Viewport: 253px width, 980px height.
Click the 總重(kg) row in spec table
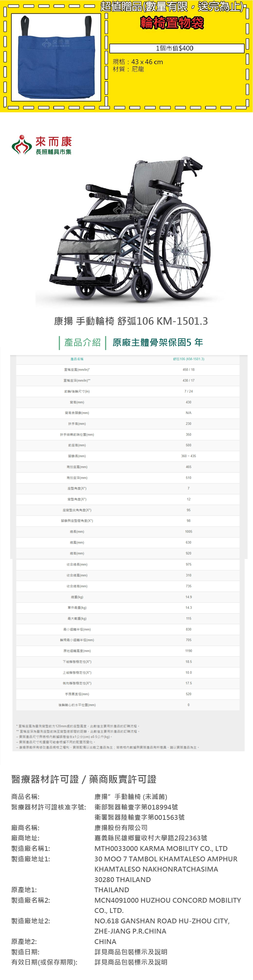(128, 597)
